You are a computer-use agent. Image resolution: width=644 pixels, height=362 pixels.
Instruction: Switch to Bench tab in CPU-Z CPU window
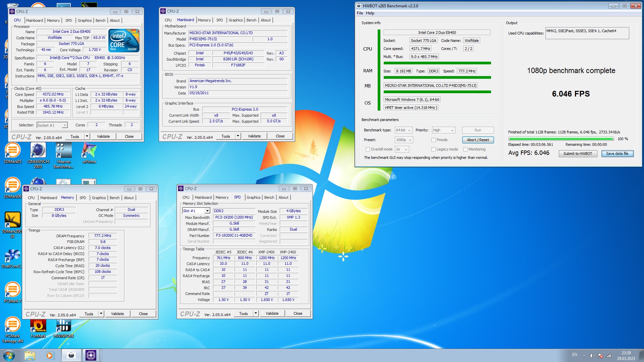point(100,20)
